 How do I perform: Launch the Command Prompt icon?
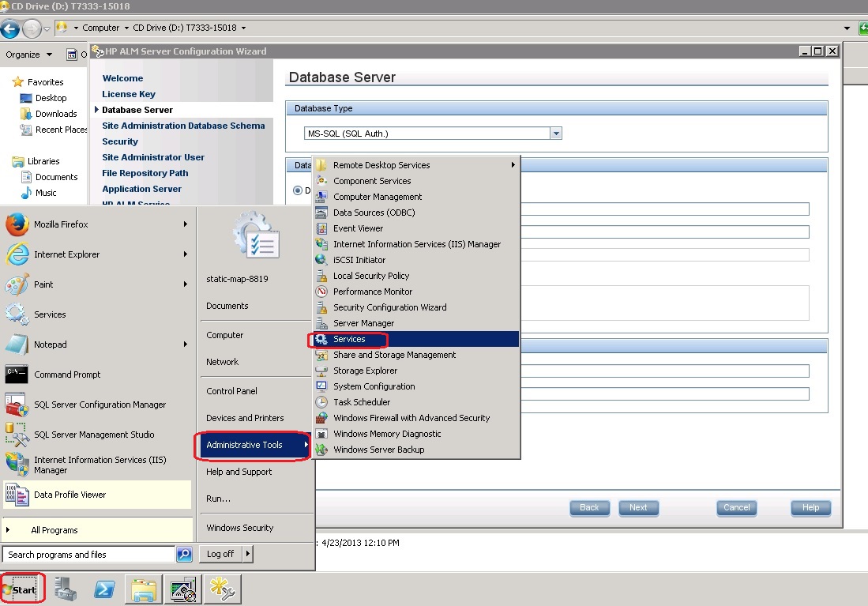17,374
